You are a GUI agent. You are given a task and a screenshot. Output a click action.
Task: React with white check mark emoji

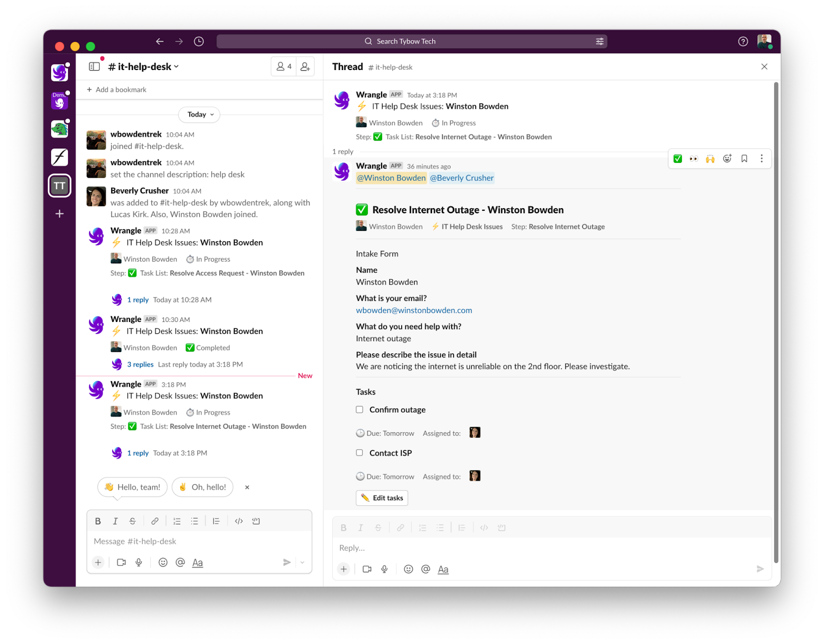pos(678,159)
